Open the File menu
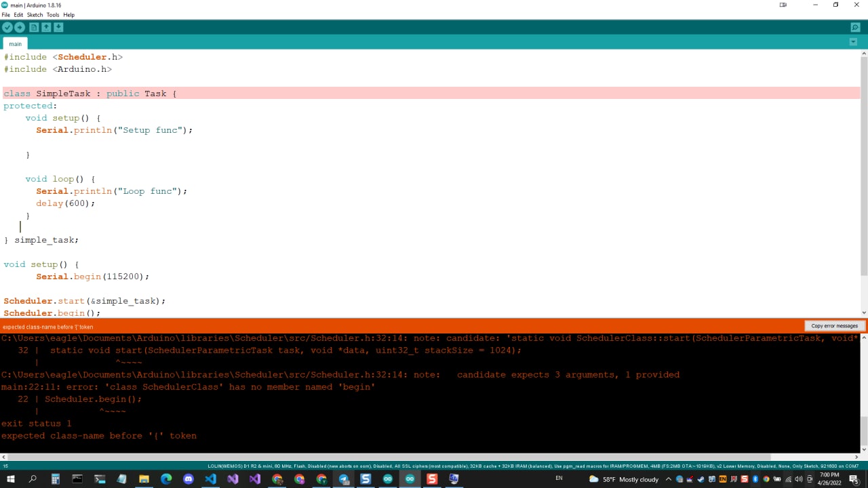Viewport: 868px width, 488px height. 6,14
